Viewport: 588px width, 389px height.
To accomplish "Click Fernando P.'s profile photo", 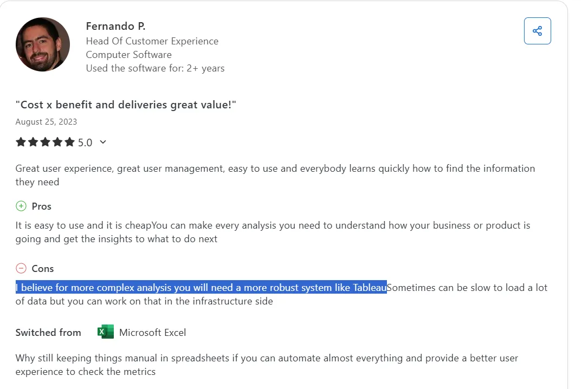I will click(43, 44).
